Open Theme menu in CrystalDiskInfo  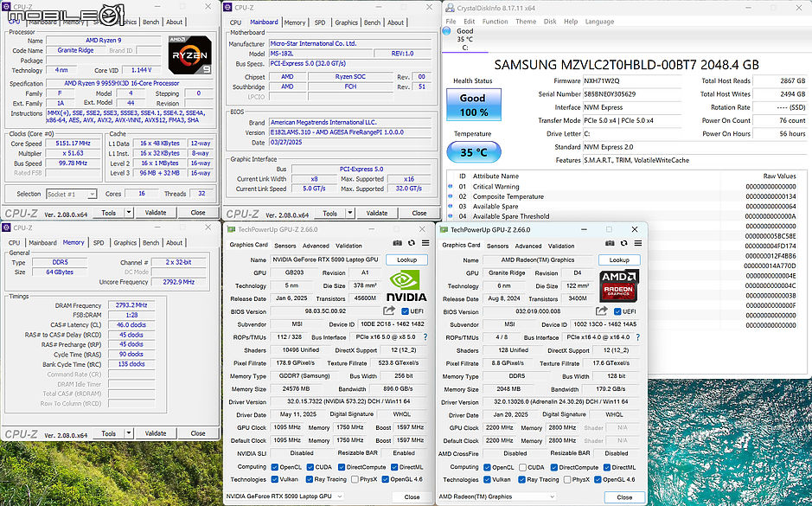click(526, 22)
